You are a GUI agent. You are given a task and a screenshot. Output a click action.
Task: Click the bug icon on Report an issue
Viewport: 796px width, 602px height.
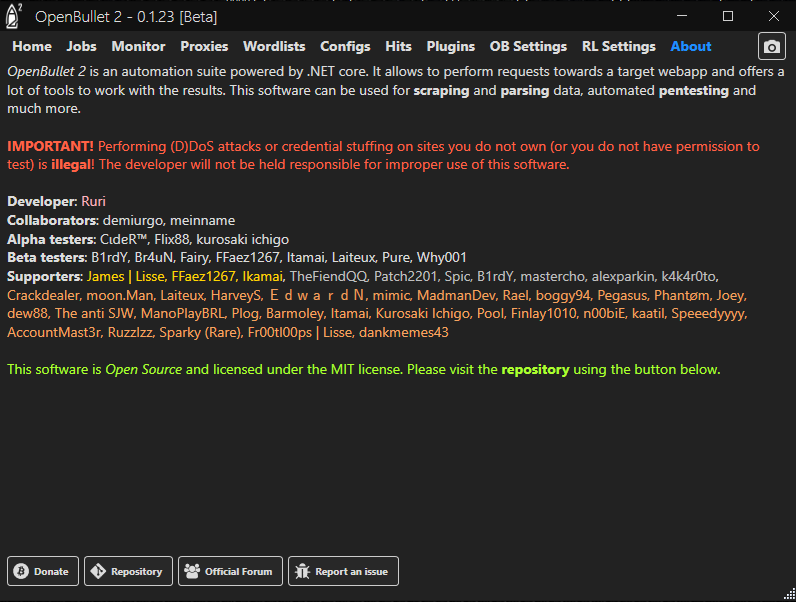click(x=303, y=572)
